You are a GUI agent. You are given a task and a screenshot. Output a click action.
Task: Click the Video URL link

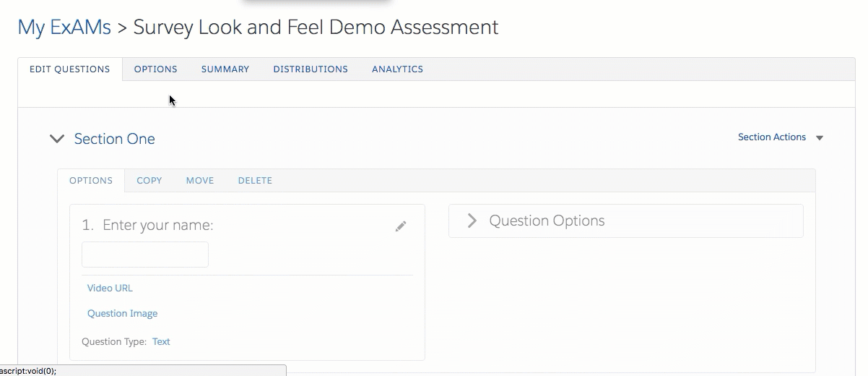click(110, 288)
